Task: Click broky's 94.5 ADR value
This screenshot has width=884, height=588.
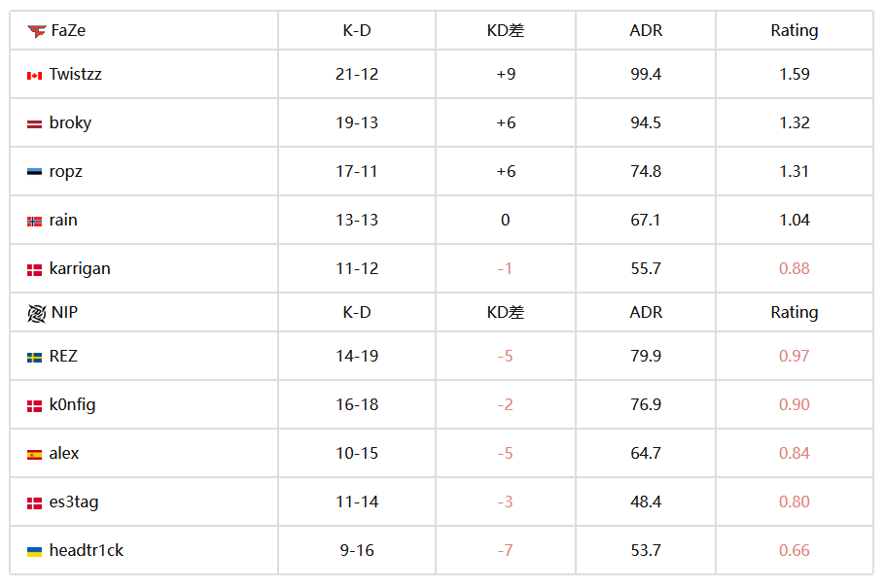Action: tap(646, 122)
